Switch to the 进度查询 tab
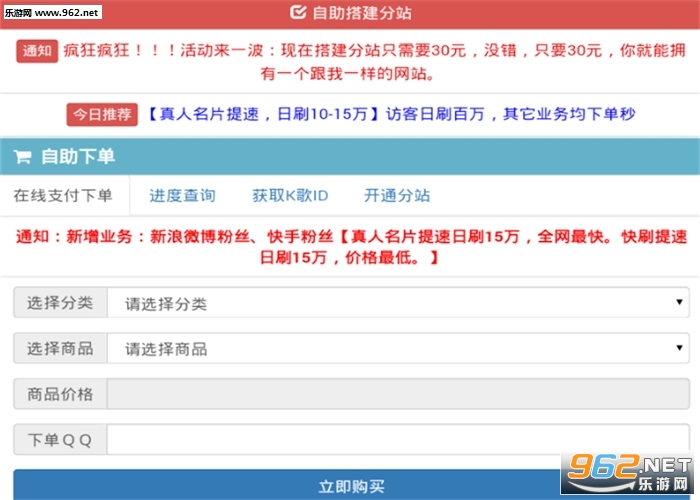This screenshot has width=700, height=500. click(x=182, y=196)
